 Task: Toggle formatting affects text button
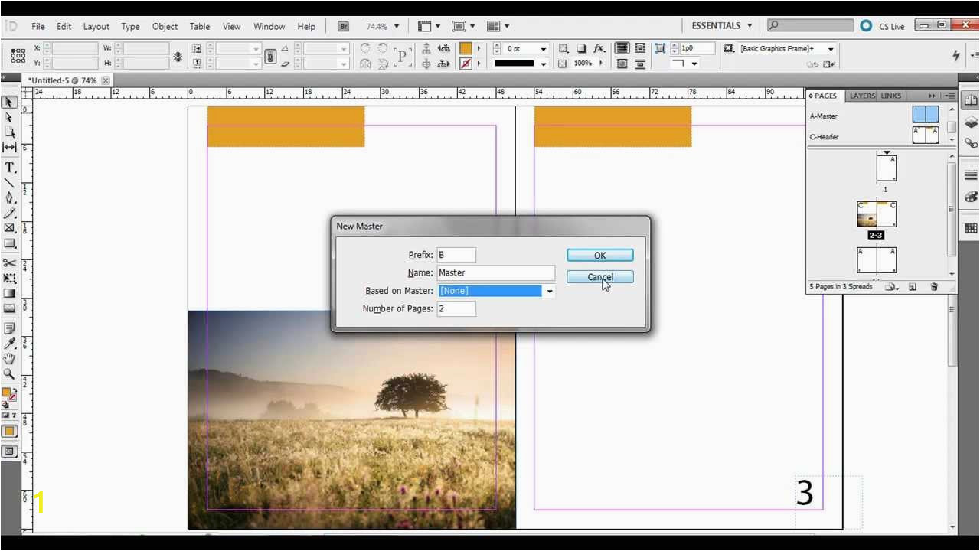click(14, 416)
